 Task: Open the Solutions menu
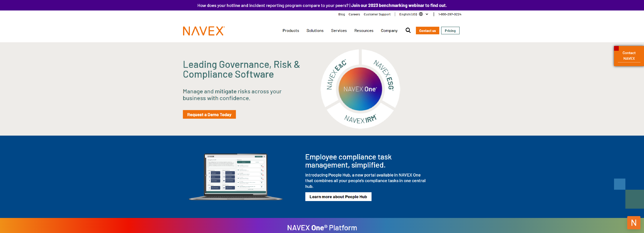[x=315, y=30]
